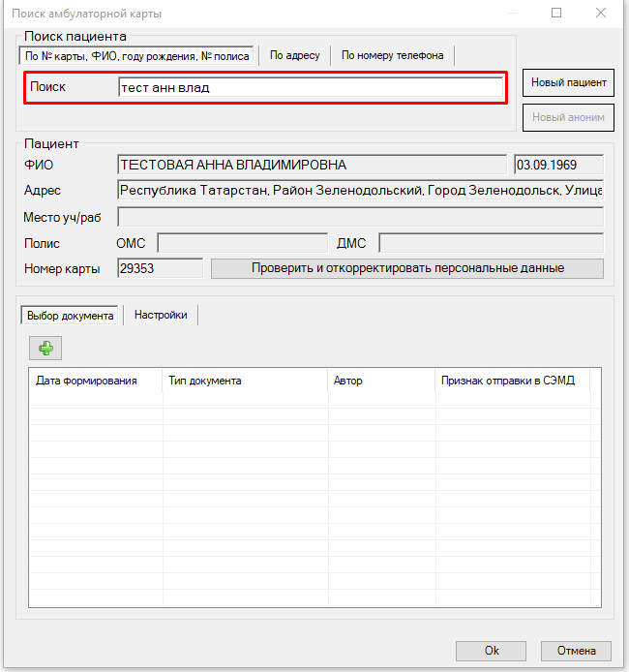The width and height of the screenshot is (629, 672).
Task: Click the 'Номер карты' field showing 29353
Action: pos(160,268)
